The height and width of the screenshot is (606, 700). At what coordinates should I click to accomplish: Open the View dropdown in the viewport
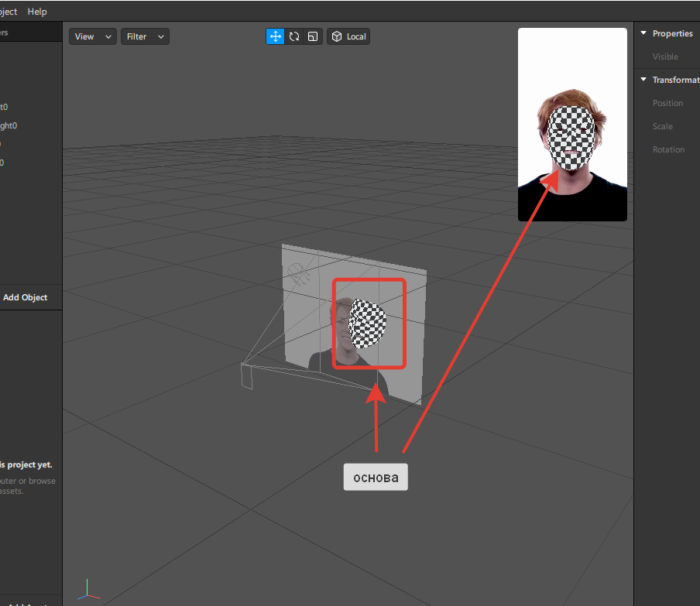(x=92, y=37)
